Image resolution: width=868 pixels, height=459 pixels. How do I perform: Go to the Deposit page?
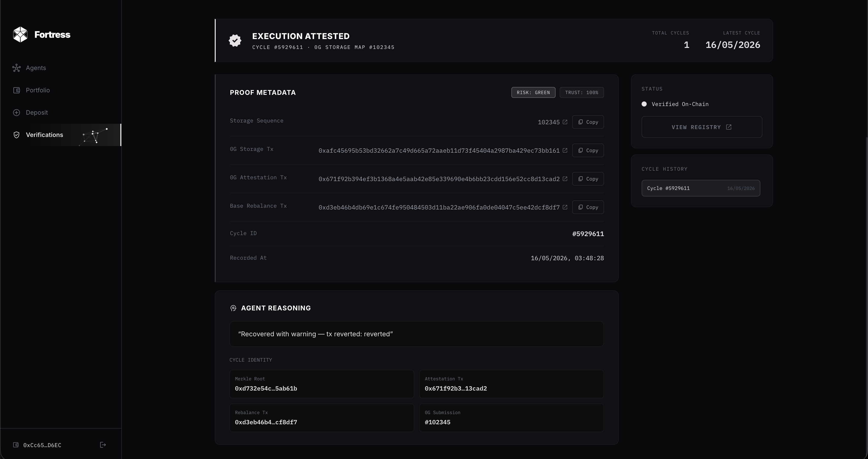pyautogui.click(x=61, y=113)
